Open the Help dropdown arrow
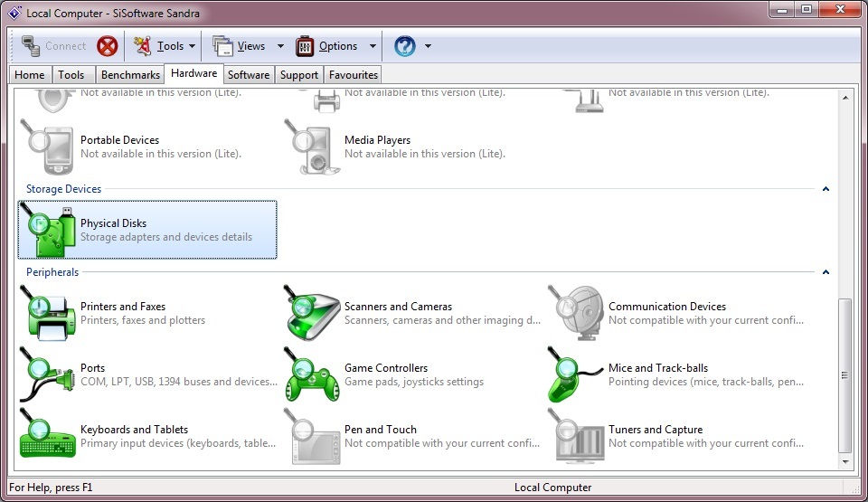The width and height of the screenshot is (868, 502). [428, 46]
